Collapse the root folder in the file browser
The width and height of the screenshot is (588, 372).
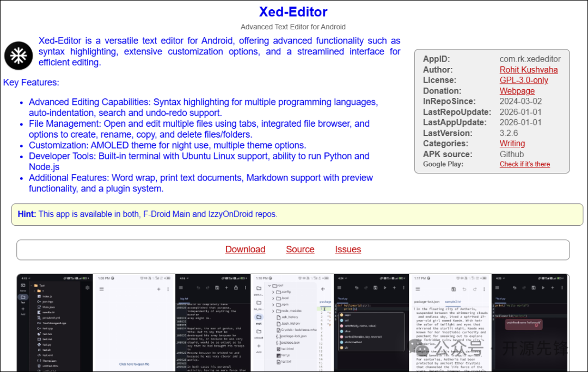(269, 286)
